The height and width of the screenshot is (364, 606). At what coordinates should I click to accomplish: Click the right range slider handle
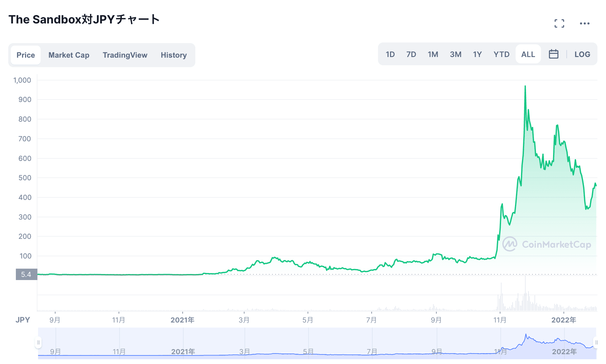point(596,342)
